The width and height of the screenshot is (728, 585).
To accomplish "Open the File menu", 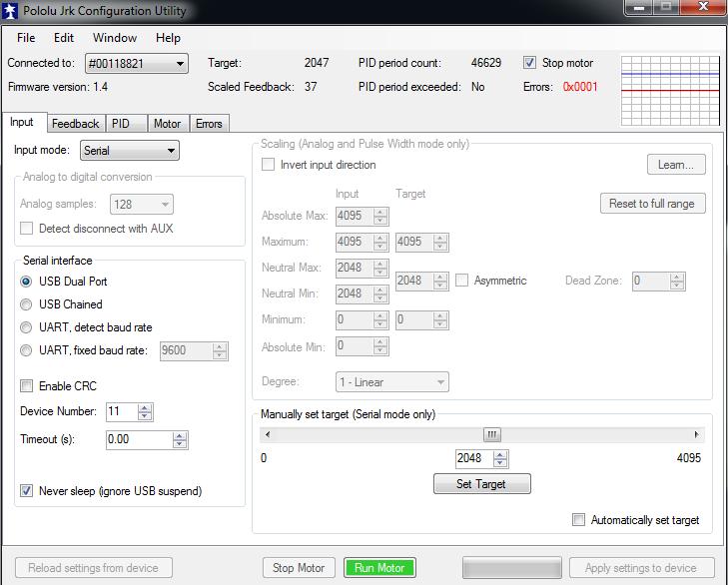I will tap(26, 38).
